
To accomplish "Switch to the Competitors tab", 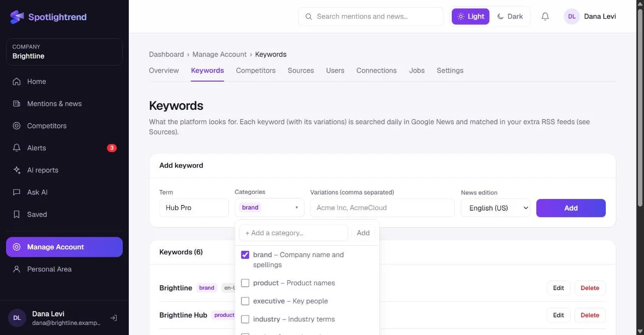I will click(256, 71).
